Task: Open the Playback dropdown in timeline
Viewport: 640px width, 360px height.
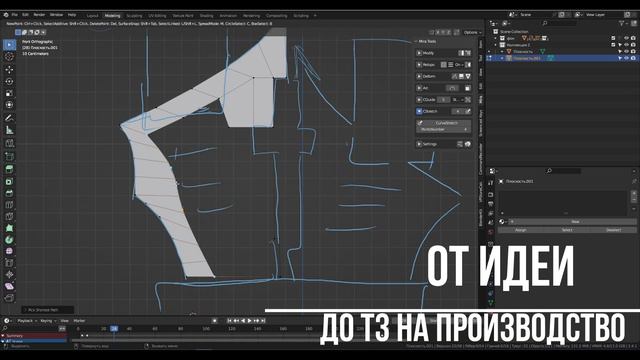Action: (27, 321)
